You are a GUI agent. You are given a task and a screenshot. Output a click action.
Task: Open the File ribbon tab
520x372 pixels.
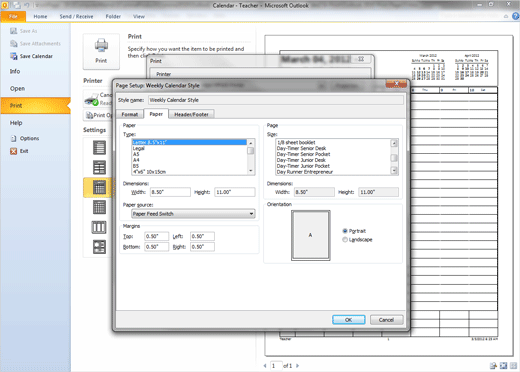[x=13, y=16]
